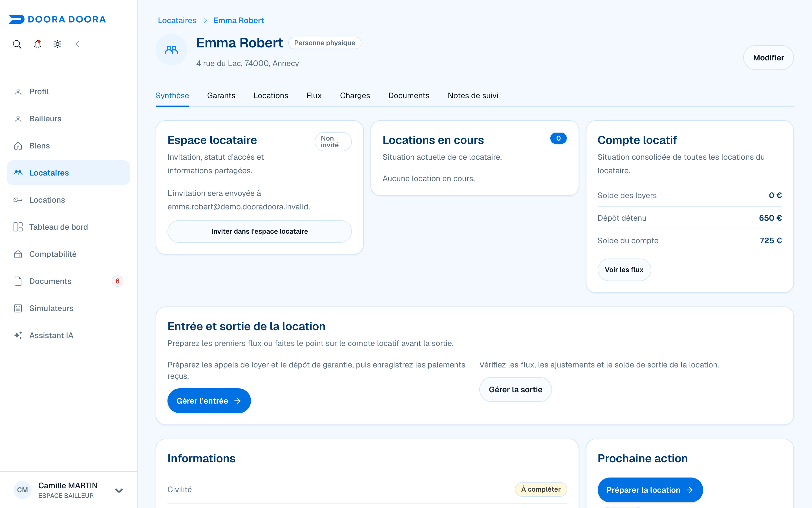
Task: Go back to Locataires via breadcrumb
Action: 177,21
